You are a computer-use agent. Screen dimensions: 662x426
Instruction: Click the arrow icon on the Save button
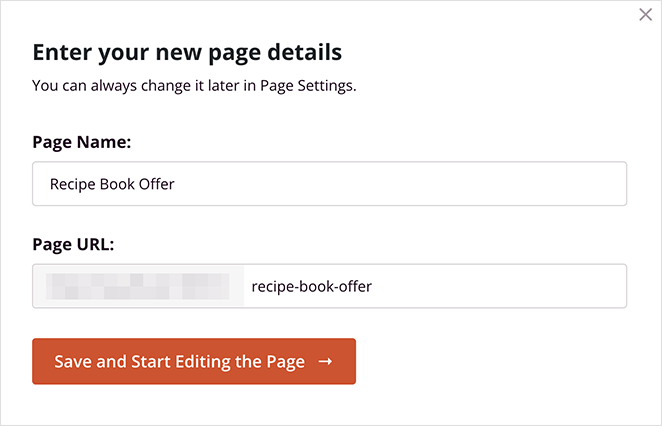[325, 362]
